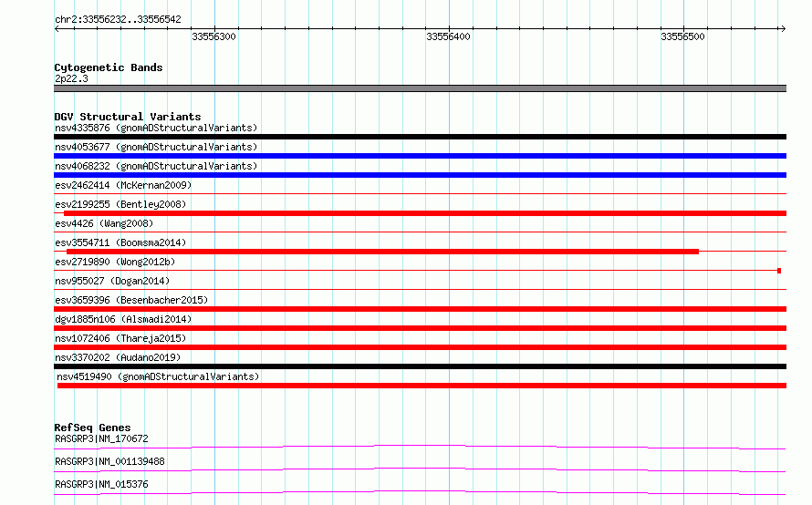Open transcript RASGRP3|NM_170672
Image resolution: width=812 pixels, height=505 pixels.
(x=101, y=438)
